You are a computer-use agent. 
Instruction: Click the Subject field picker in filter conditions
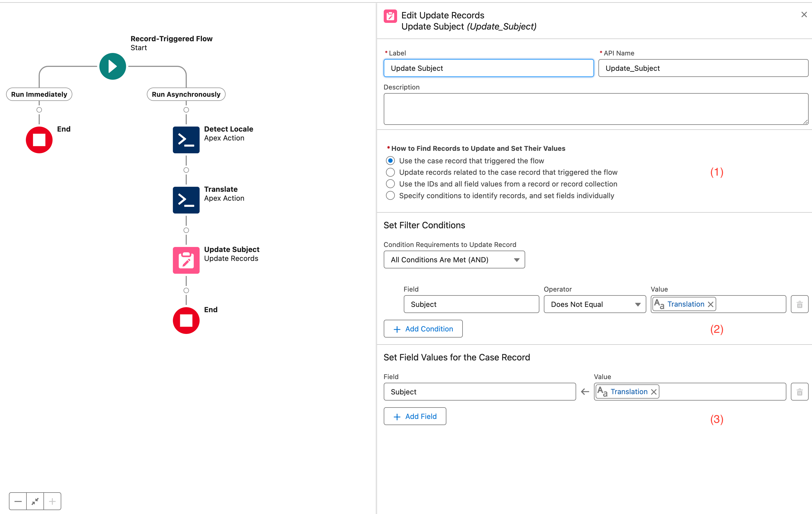click(471, 304)
